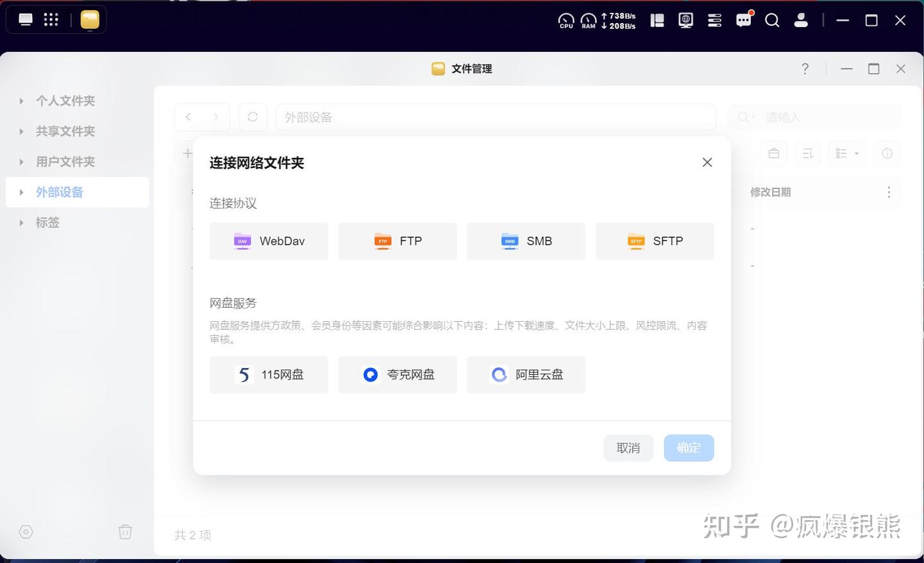
Task: Open the recycle bin icon
Action: pyautogui.click(x=125, y=532)
